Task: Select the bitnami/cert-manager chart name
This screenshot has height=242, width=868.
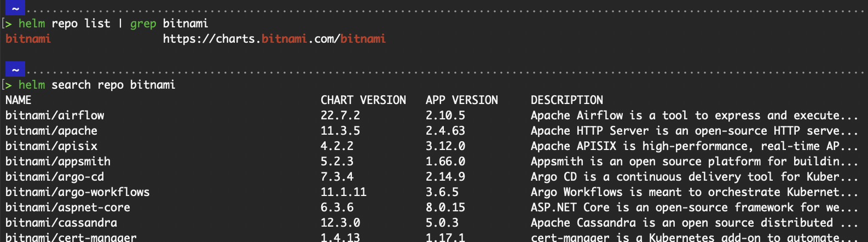Action: pos(71,237)
